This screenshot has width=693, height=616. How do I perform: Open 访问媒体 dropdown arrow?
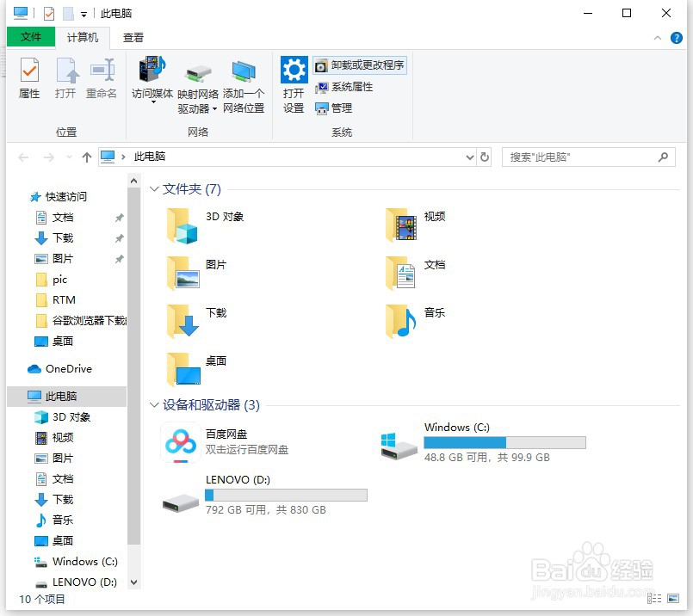coord(153,102)
